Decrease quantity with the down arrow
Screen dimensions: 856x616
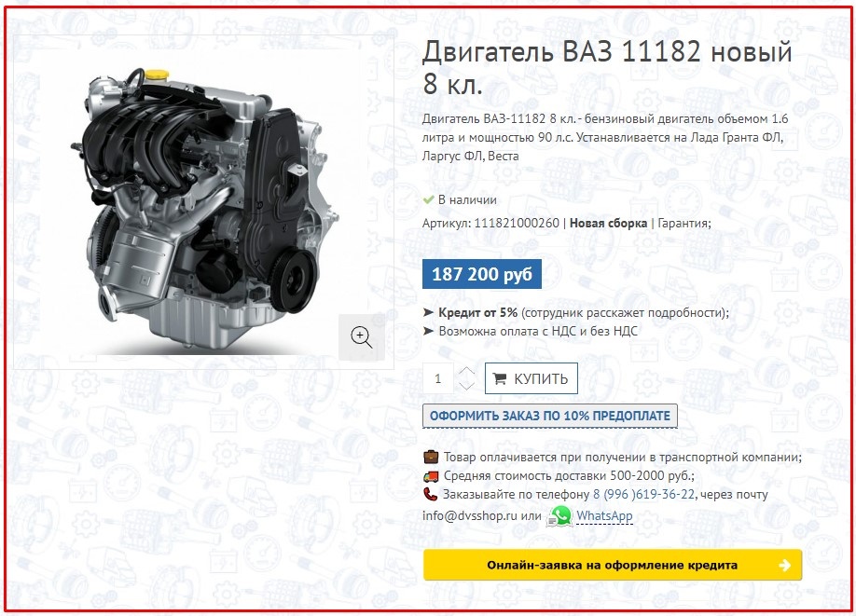[466, 386]
